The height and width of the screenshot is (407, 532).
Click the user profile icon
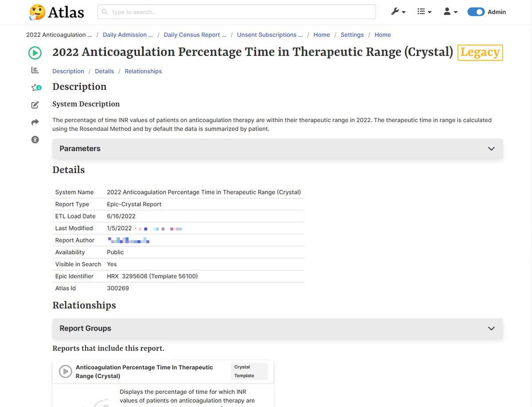pos(448,12)
